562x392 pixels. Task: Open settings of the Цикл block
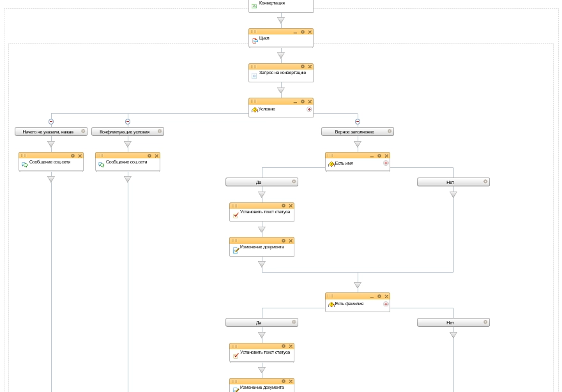coord(303,32)
